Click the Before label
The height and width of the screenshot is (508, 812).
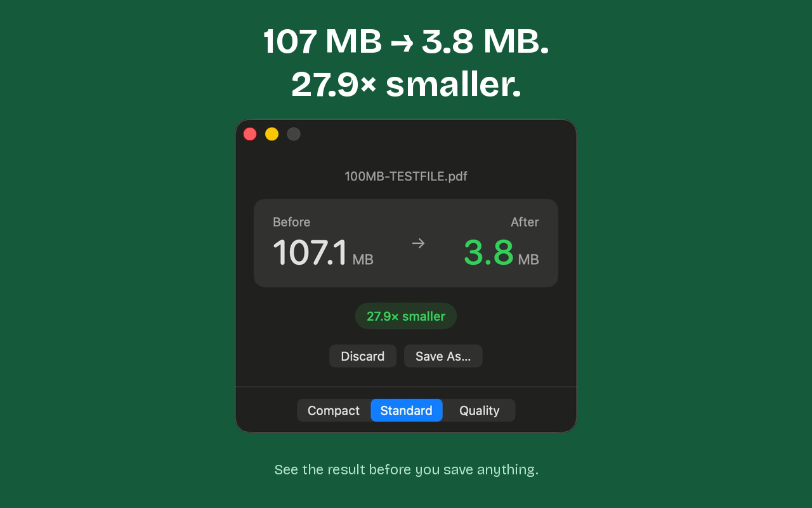[292, 222]
